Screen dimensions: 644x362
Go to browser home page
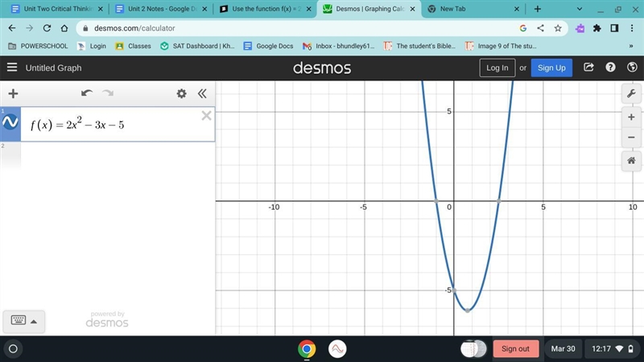(x=64, y=28)
